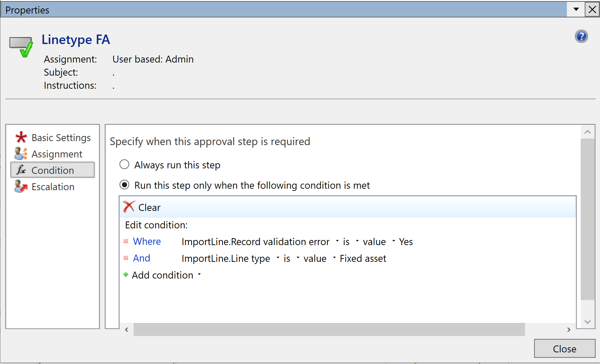Click the fx Condition icon
This screenshot has height=364, width=600.
tap(21, 170)
